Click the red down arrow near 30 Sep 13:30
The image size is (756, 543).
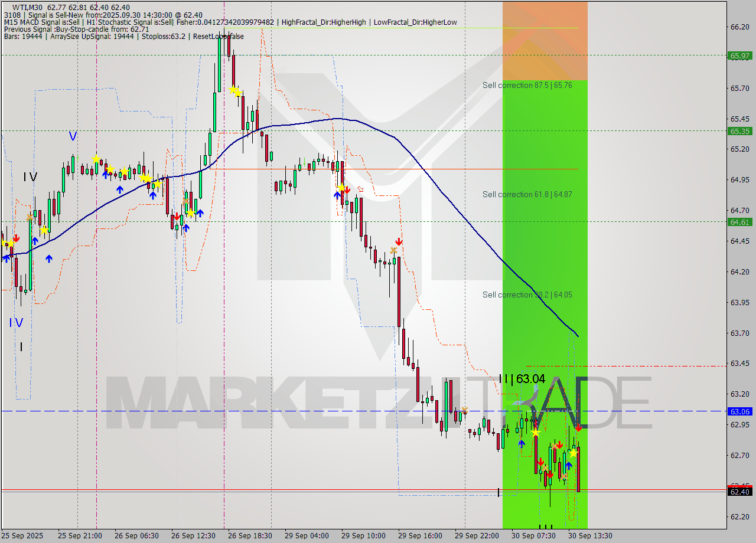coord(578,428)
